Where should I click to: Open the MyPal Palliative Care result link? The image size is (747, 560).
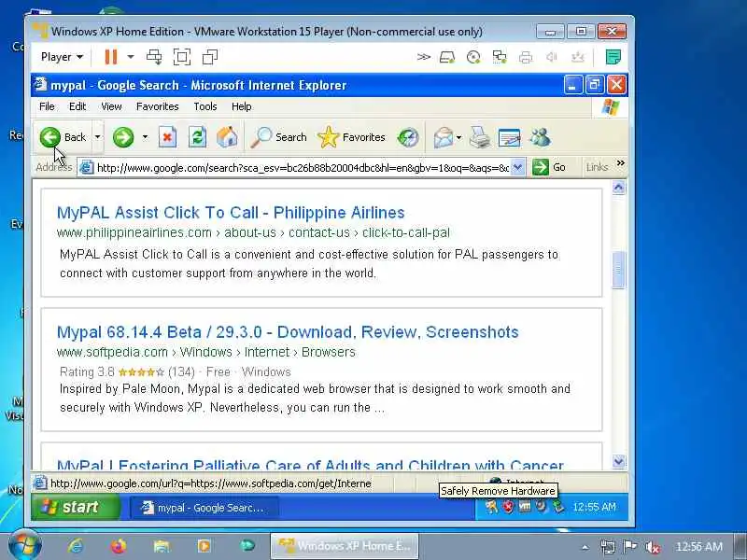coord(310,464)
